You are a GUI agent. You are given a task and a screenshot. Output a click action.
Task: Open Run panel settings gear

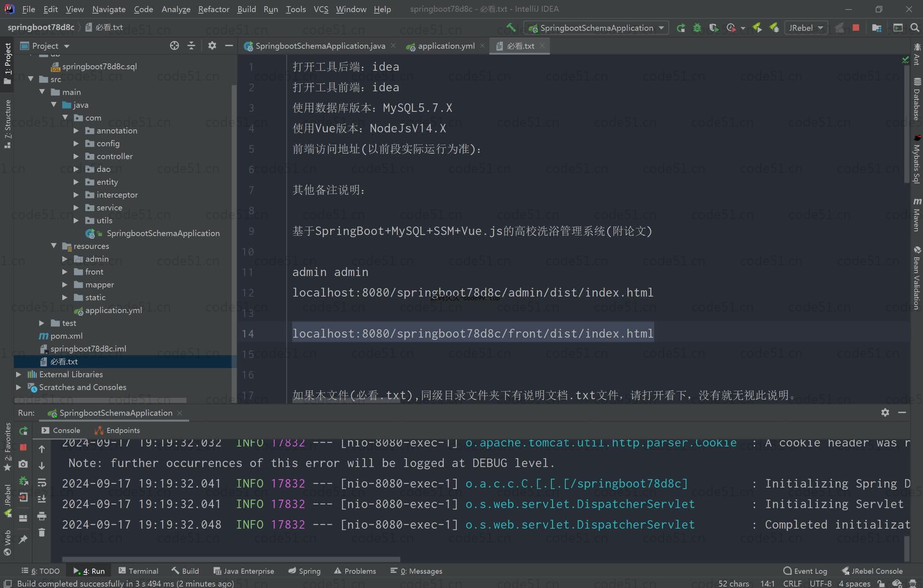885,412
